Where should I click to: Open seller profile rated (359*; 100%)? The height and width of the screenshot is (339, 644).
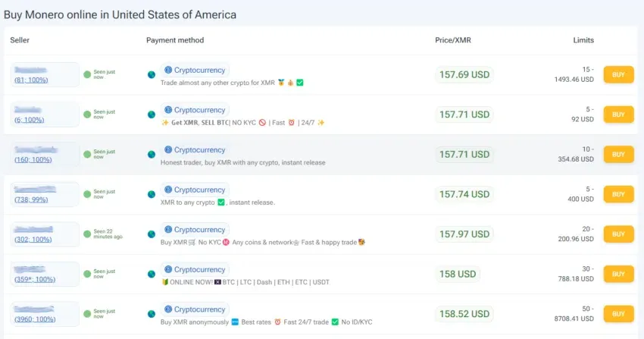35,279
